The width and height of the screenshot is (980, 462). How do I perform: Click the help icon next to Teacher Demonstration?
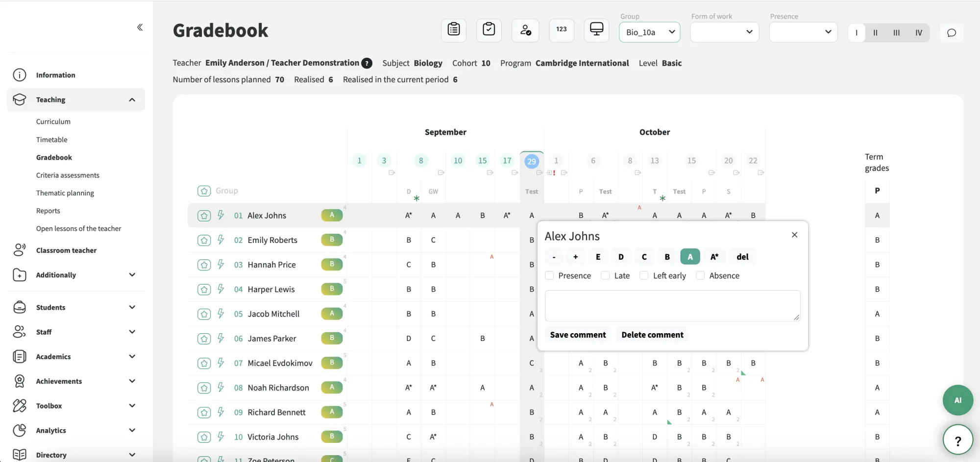pyautogui.click(x=367, y=63)
